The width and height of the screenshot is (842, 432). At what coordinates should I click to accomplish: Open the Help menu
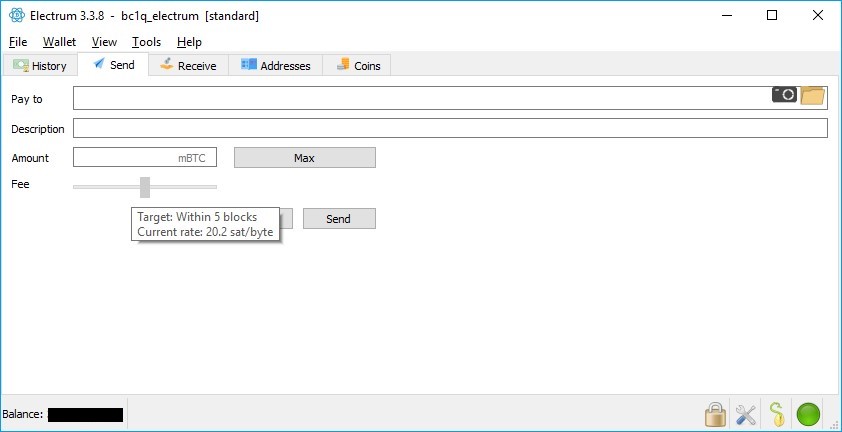[189, 42]
